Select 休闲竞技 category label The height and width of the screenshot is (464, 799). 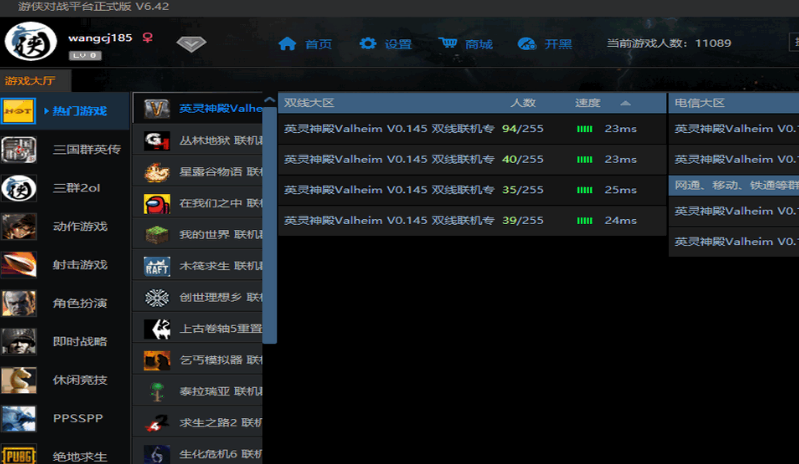point(80,380)
